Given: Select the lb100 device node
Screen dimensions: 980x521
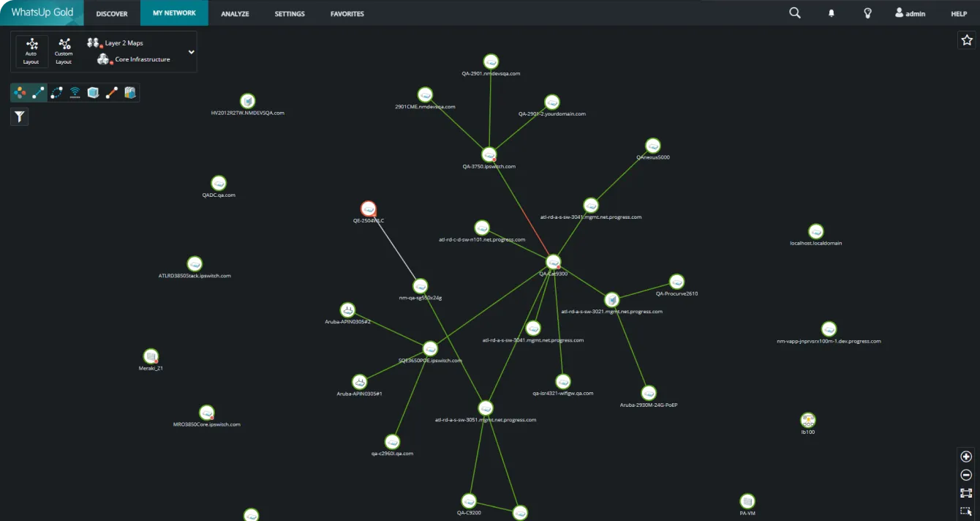Looking at the screenshot, I should tap(808, 420).
